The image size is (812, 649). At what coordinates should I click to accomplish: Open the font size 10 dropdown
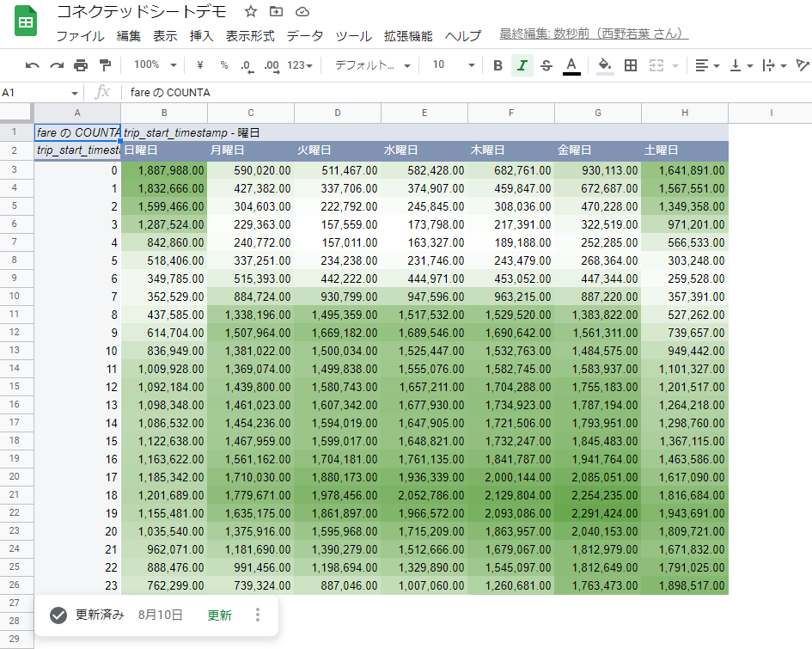click(x=454, y=64)
